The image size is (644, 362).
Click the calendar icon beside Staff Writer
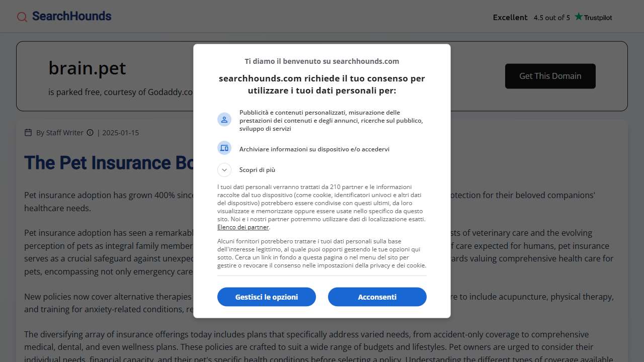[28, 133]
